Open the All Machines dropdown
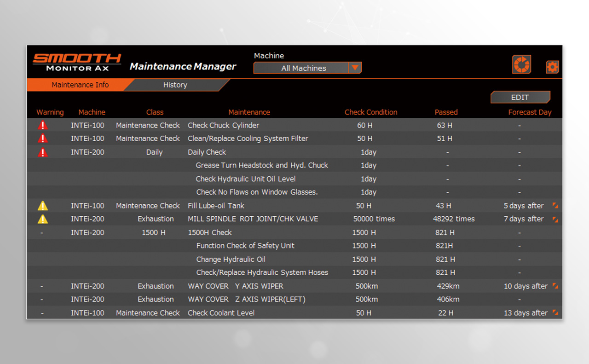The image size is (589, 364). point(304,68)
